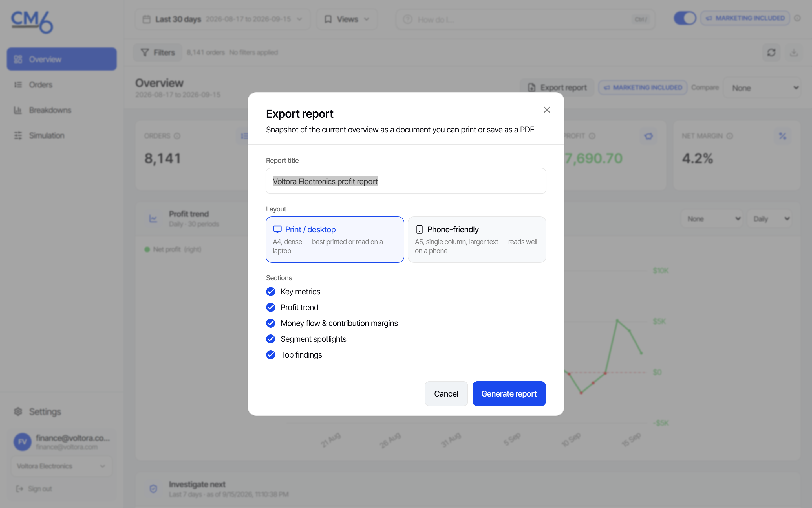The width and height of the screenshot is (812, 508).
Task: Select the Print / desktop layout
Action: [335, 240]
